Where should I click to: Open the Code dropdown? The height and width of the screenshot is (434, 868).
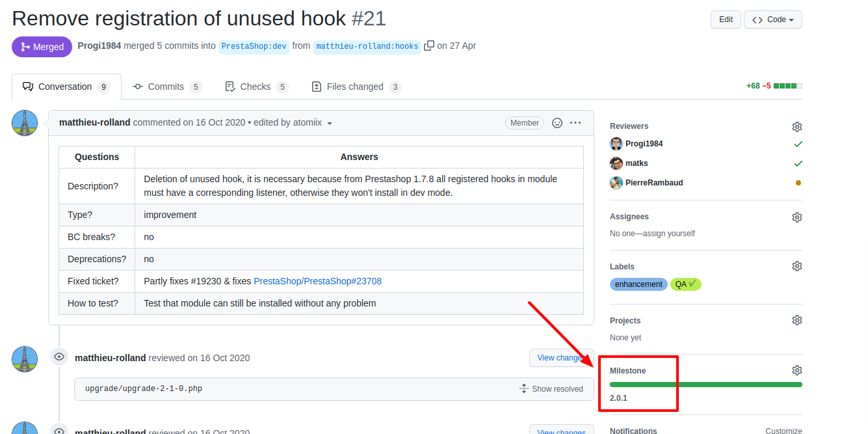click(x=772, y=20)
